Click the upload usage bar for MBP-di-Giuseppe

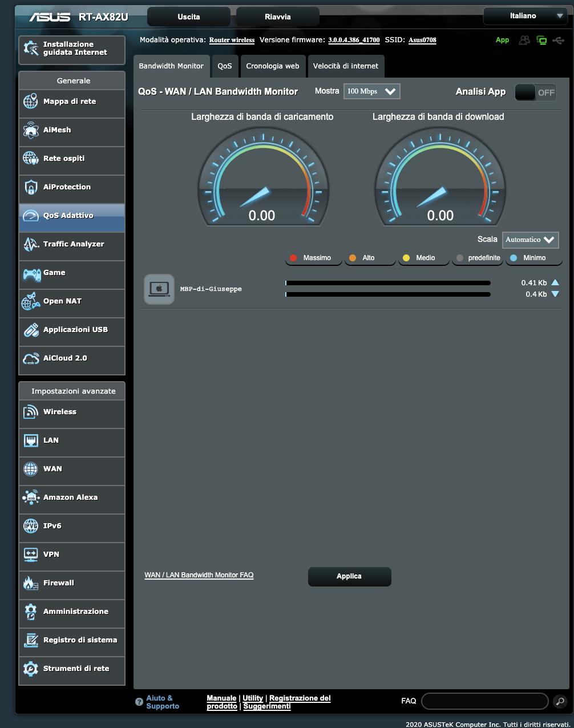pos(388,283)
